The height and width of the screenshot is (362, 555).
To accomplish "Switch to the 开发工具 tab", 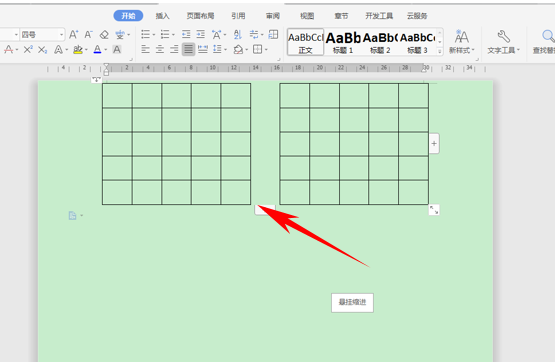I will pos(379,16).
